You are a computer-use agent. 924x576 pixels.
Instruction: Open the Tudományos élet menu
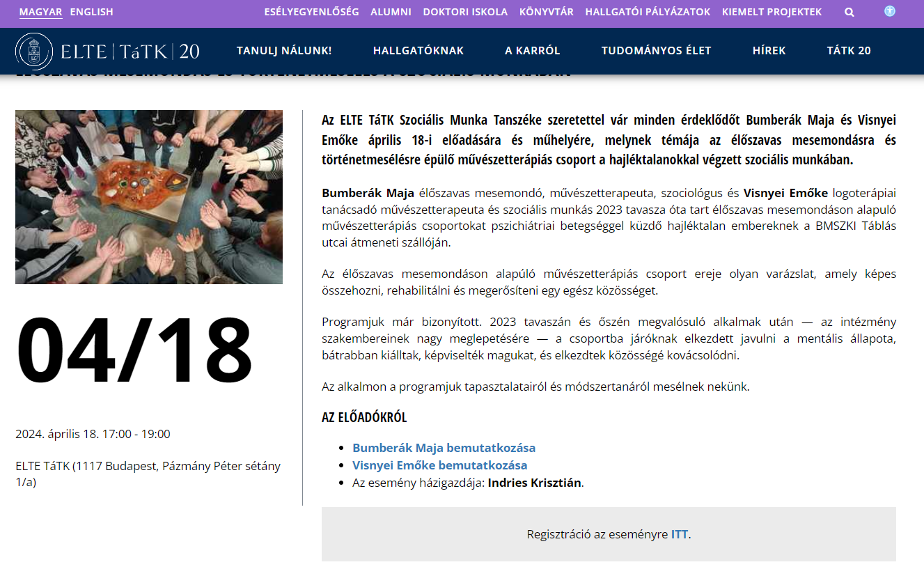tap(656, 51)
